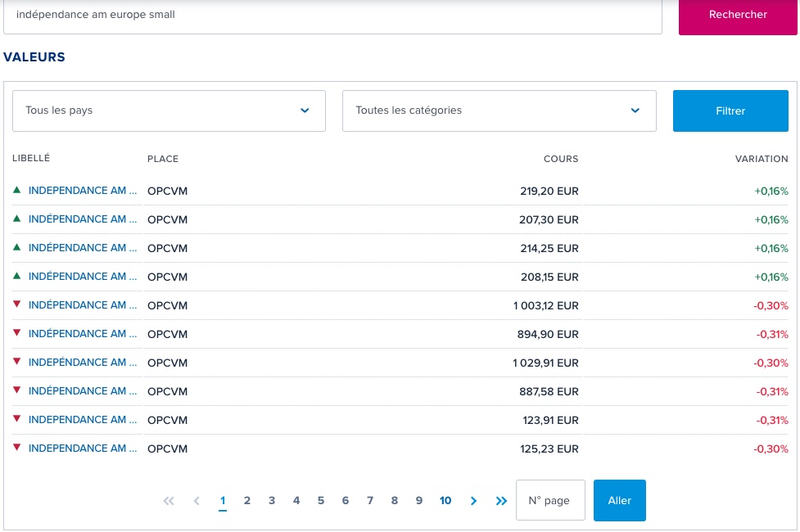Click green up arrow beside 219,20 EUR row
The height and width of the screenshot is (532, 800).
tap(16, 190)
